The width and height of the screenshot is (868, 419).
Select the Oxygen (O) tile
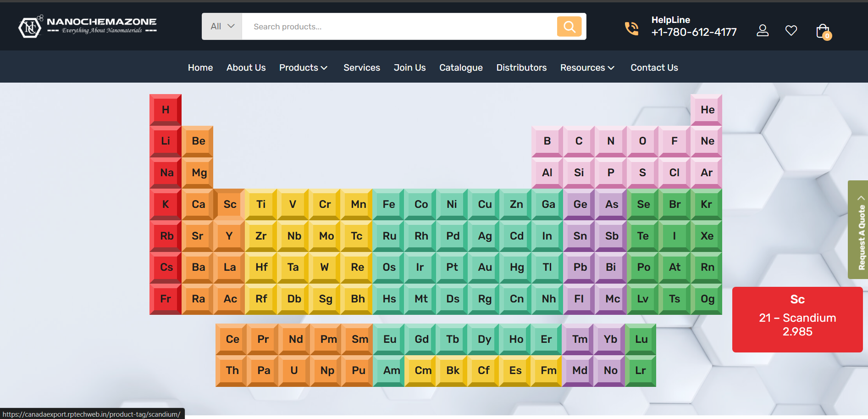pyautogui.click(x=643, y=141)
